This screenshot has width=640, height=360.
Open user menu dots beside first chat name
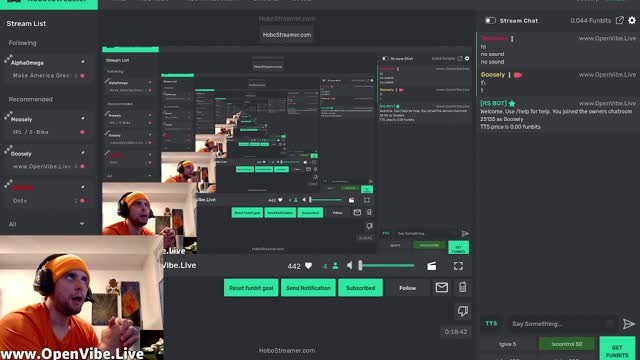512,38
